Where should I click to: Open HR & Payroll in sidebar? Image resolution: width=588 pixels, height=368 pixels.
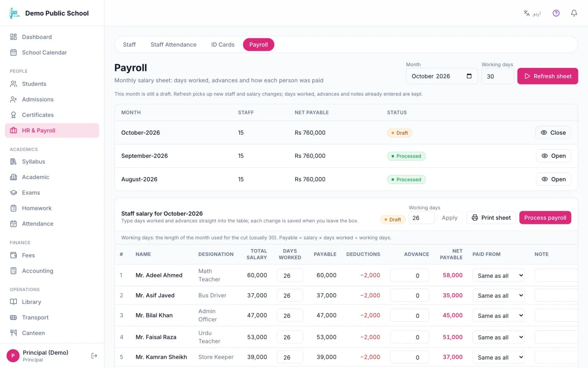click(x=52, y=130)
